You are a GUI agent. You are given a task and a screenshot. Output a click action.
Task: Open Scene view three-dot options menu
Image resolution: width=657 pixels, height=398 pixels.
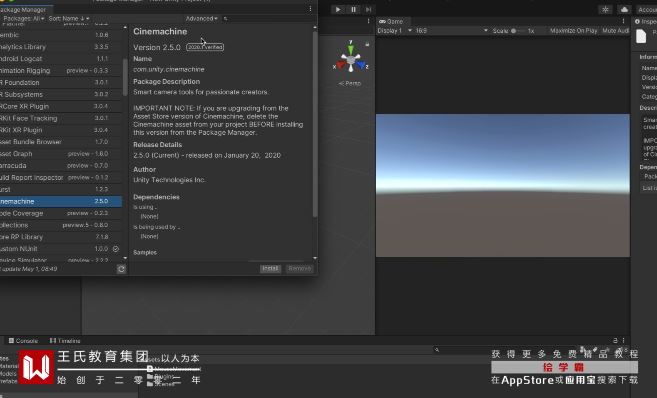click(x=369, y=21)
